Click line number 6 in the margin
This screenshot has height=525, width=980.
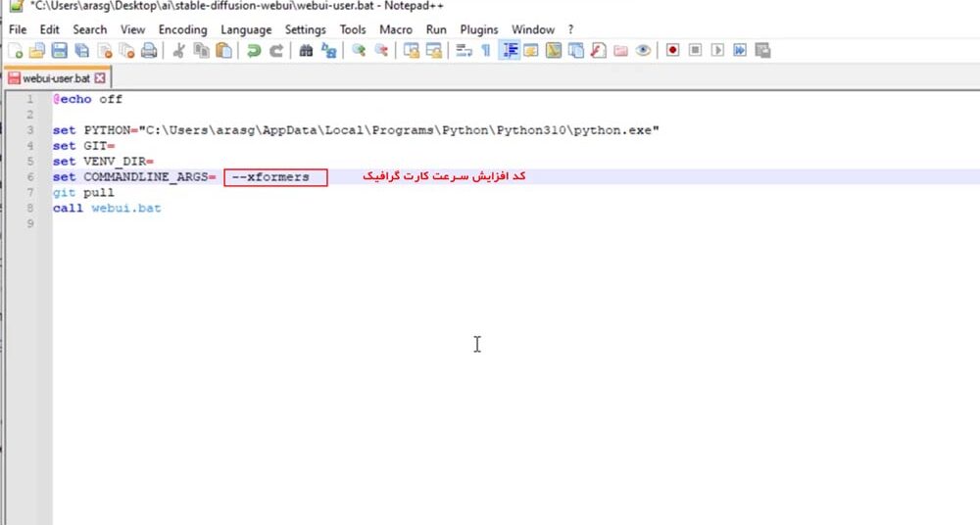(x=30, y=177)
